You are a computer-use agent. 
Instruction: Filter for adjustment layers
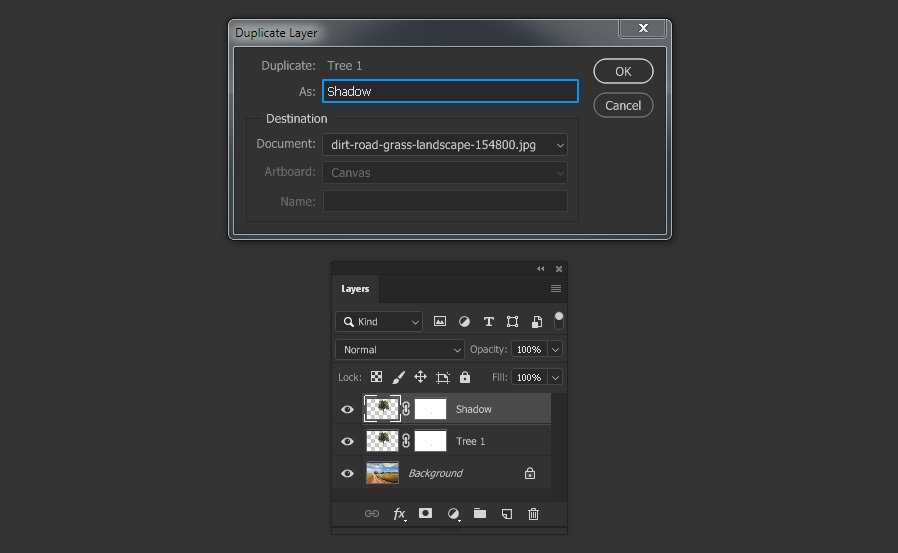tap(464, 322)
